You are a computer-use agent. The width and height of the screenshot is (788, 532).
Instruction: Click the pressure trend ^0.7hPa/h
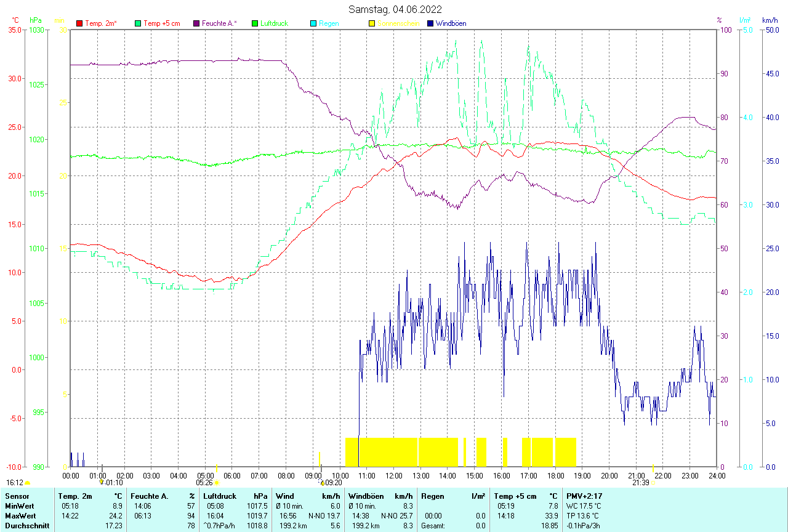[219, 526]
